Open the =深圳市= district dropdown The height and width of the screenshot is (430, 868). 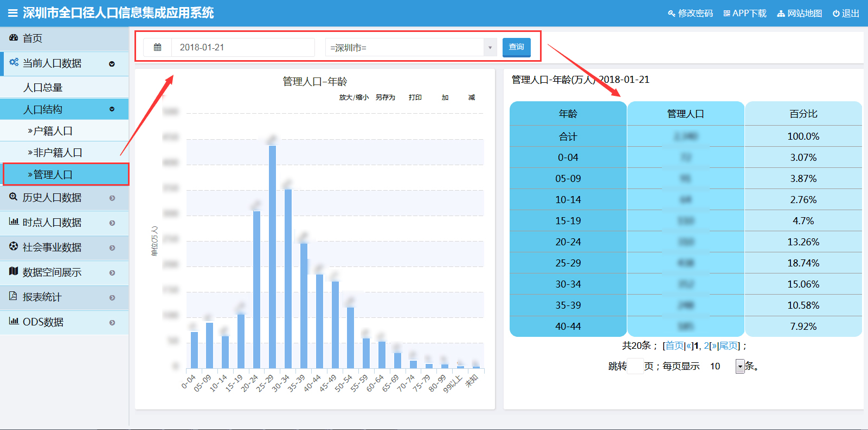pos(411,48)
